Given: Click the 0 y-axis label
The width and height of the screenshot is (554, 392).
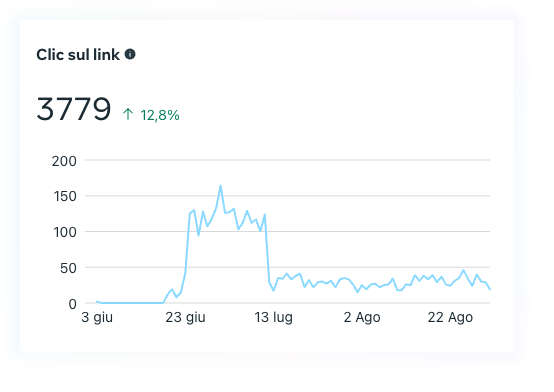Looking at the screenshot, I should (72, 304).
